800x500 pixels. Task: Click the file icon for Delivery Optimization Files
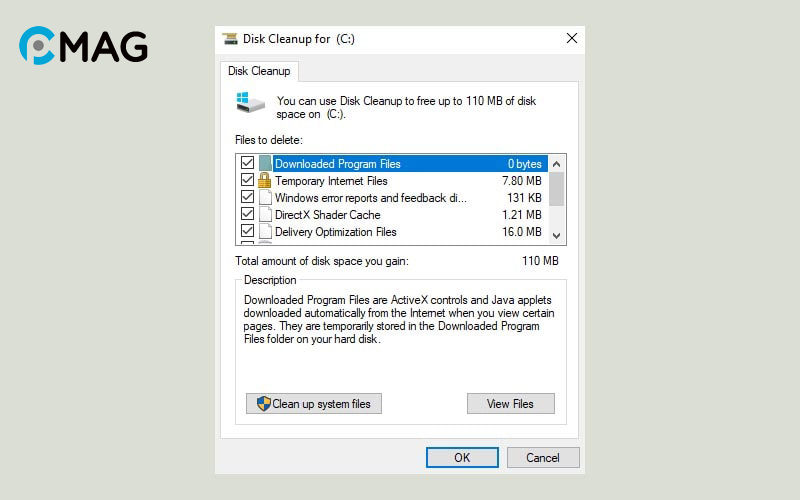[x=265, y=232]
